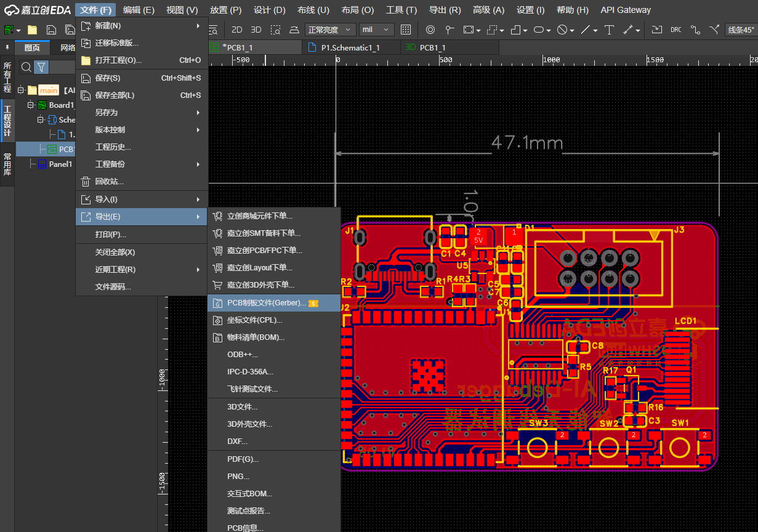Open the 设计 (D) menu

tap(270, 10)
